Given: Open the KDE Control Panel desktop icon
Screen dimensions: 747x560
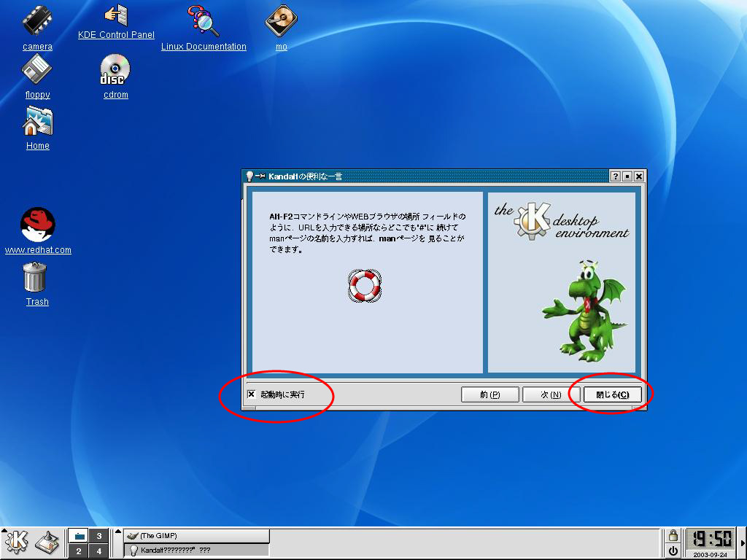Looking at the screenshot, I should tap(116, 15).
